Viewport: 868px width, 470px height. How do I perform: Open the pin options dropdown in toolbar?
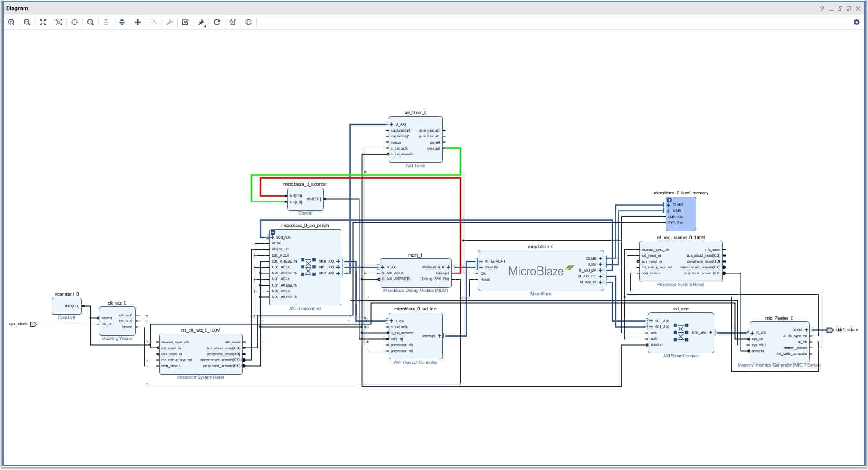[x=202, y=23]
